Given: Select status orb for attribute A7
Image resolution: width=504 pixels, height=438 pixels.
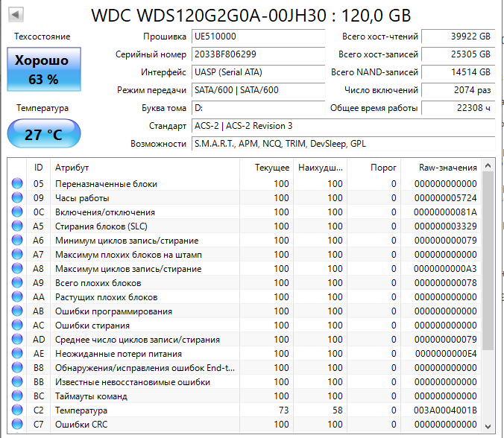Looking at the screenshot, I should coord(17,254).
